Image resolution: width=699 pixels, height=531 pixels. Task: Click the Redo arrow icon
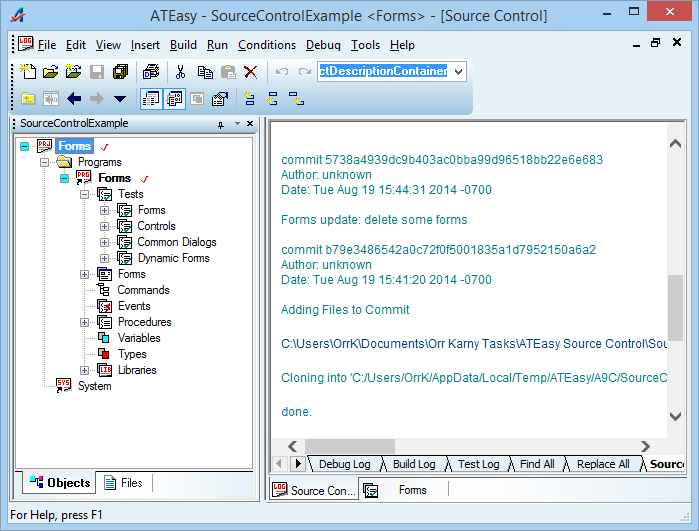[305, 71]
